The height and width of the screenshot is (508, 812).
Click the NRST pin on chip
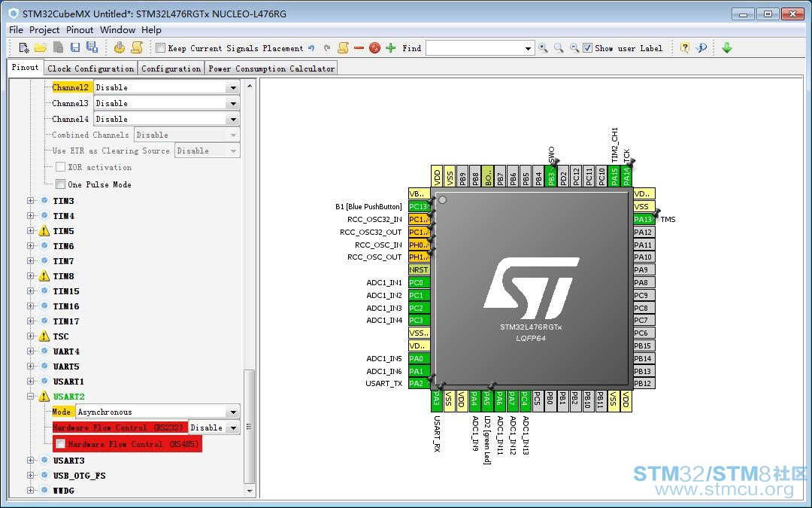[x=419, y=269]
